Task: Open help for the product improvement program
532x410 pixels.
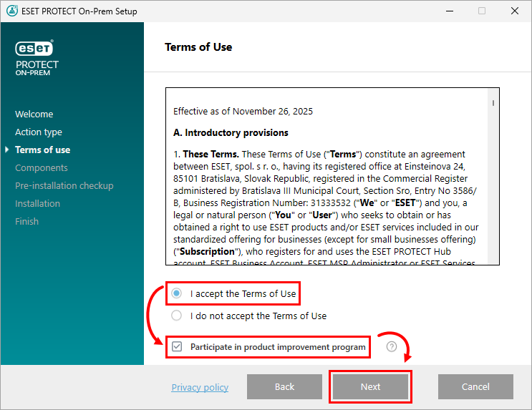Action: pos(392,347)
